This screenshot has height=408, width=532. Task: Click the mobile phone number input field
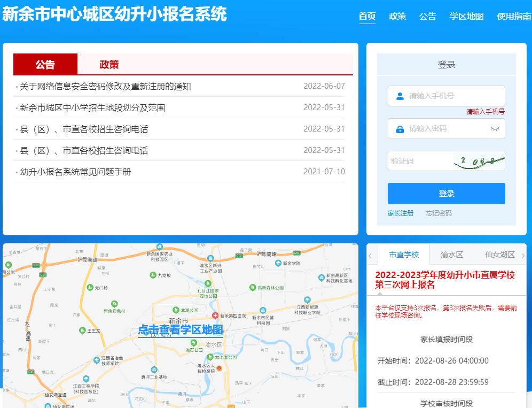449,96
